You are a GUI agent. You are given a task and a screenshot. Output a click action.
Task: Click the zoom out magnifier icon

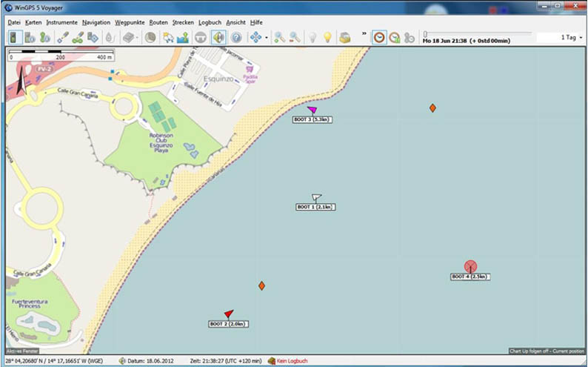294,37
